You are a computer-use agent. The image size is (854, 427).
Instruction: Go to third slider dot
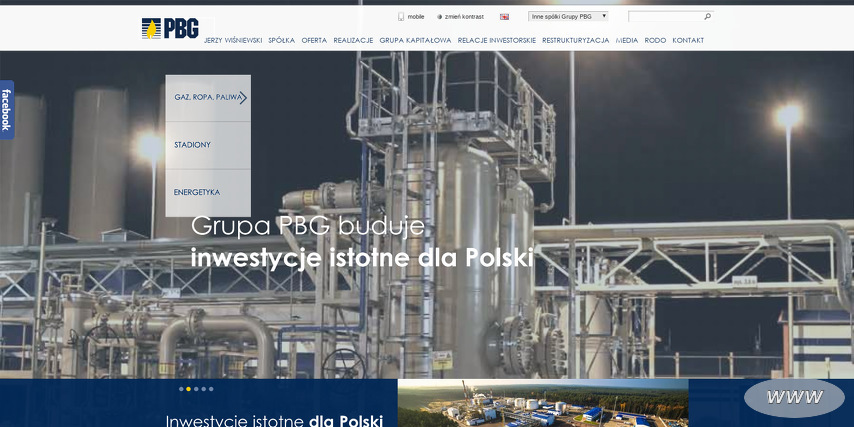[x=196, y=389]
